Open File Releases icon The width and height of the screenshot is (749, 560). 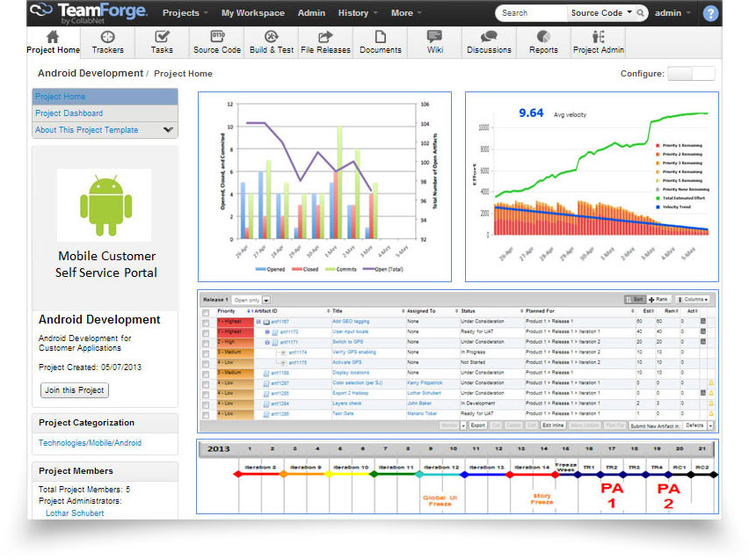click(x=325, y=40)
